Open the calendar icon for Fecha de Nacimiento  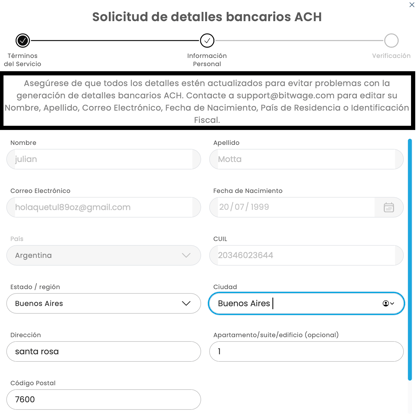(389, 207)
